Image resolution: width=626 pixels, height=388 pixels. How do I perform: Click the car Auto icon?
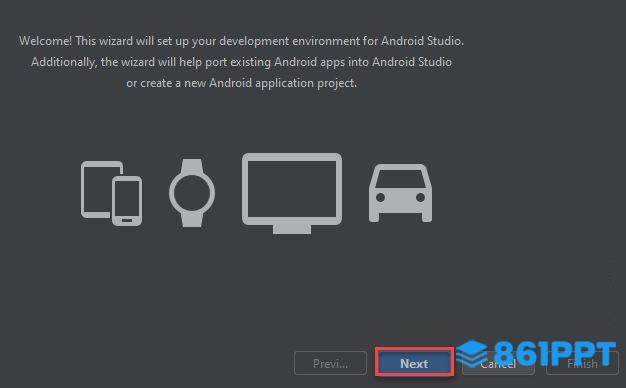point(400,193)
